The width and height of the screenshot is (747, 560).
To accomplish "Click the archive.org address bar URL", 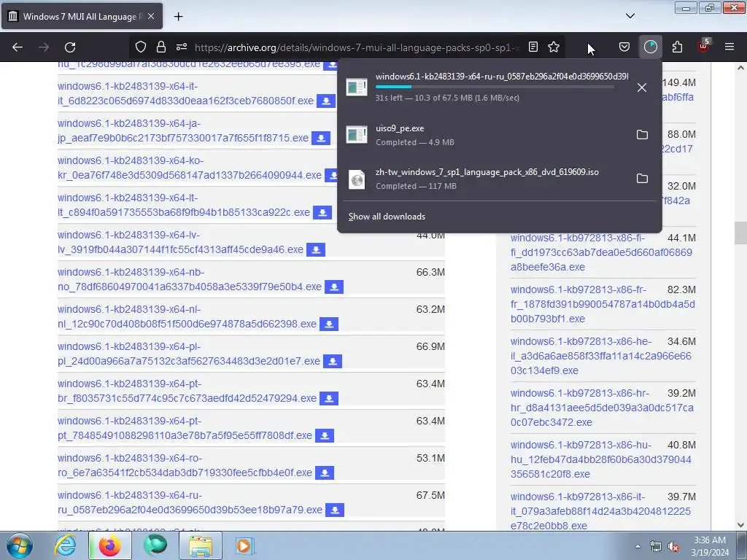I will [x=356, y=47].
